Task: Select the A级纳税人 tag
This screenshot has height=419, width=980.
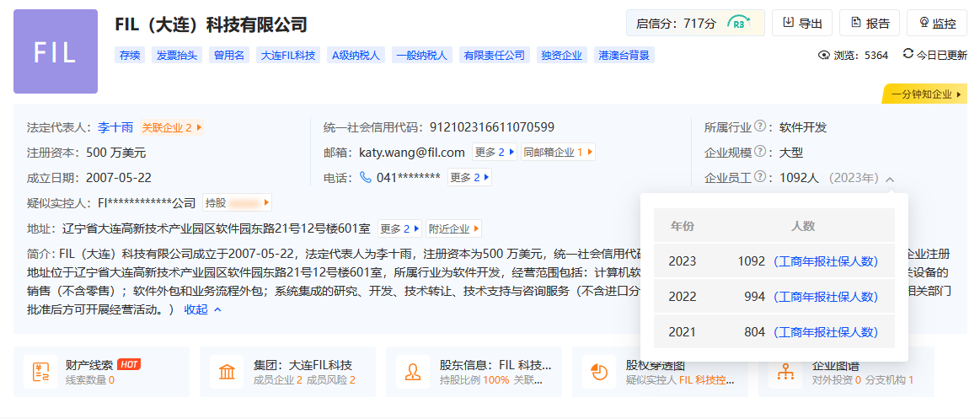Action: pos(356,55)
